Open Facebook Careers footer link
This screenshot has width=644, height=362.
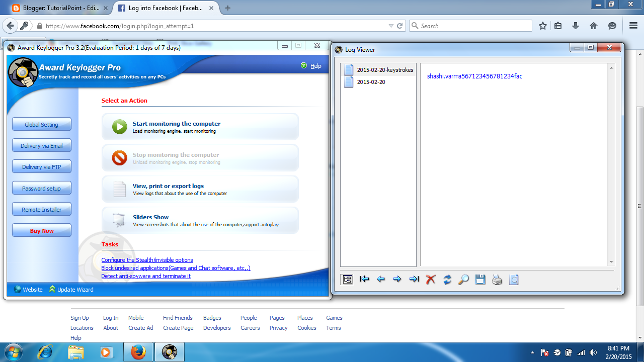click(x=250, y=328)
